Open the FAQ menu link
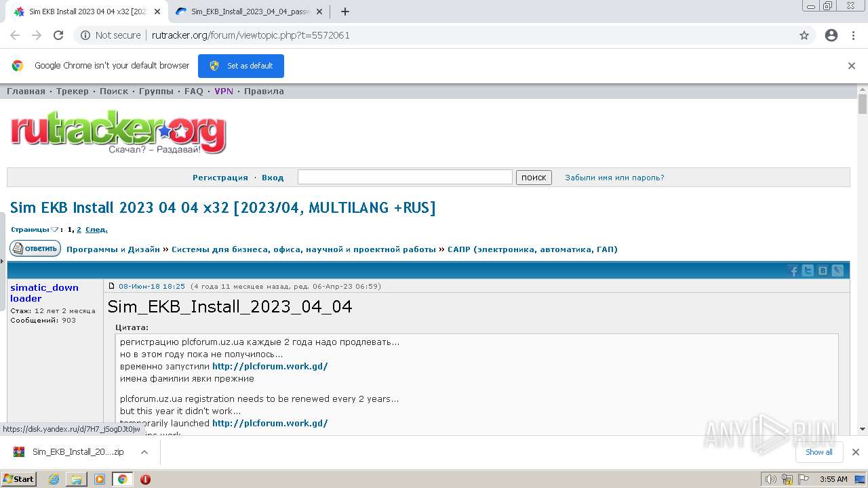This screenshot has width=868, height=488. tap(194, 91)
